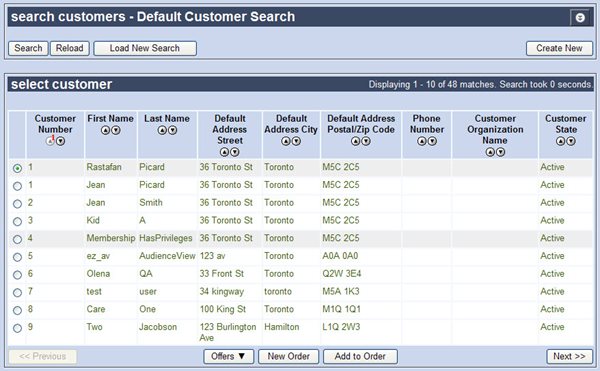This screenshot has height=371, width=600.
Task: Choose customer Two Jacobson radio button
Action: tap(17, 328)
